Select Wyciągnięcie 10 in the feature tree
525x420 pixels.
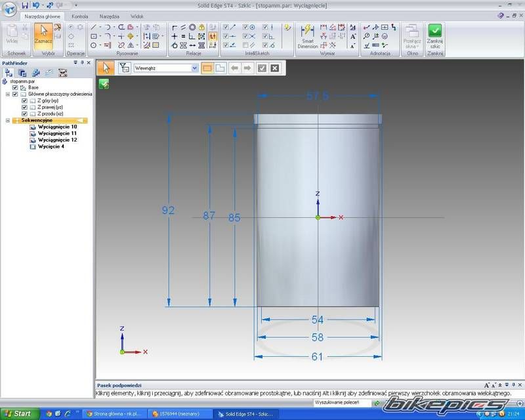coord(57,127)
